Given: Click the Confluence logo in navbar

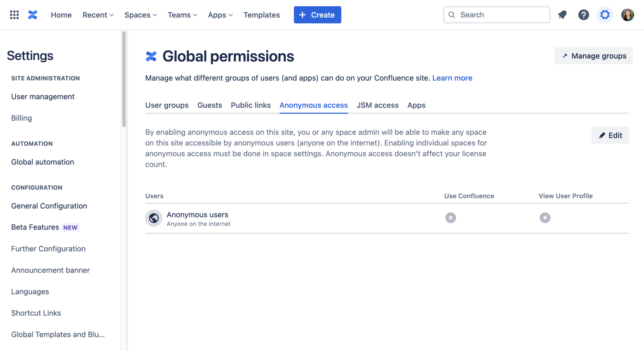Looking at the screenshot, I should (33, 15).
